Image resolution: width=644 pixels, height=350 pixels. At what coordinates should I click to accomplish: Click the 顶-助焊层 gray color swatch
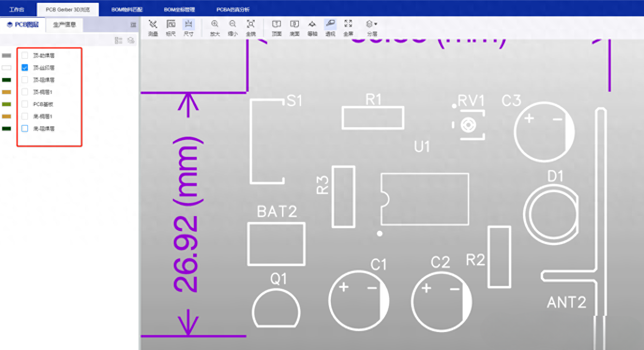[x=6, y=56]
